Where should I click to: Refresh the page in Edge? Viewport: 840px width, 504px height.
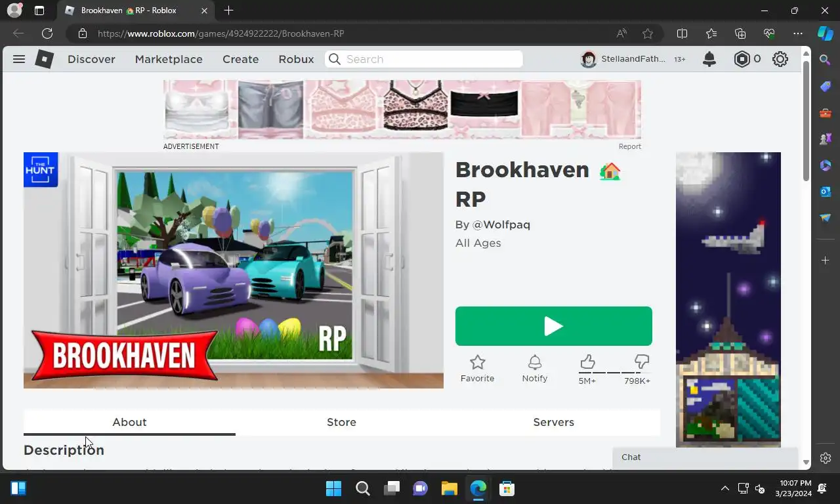(x=47, y=33)
